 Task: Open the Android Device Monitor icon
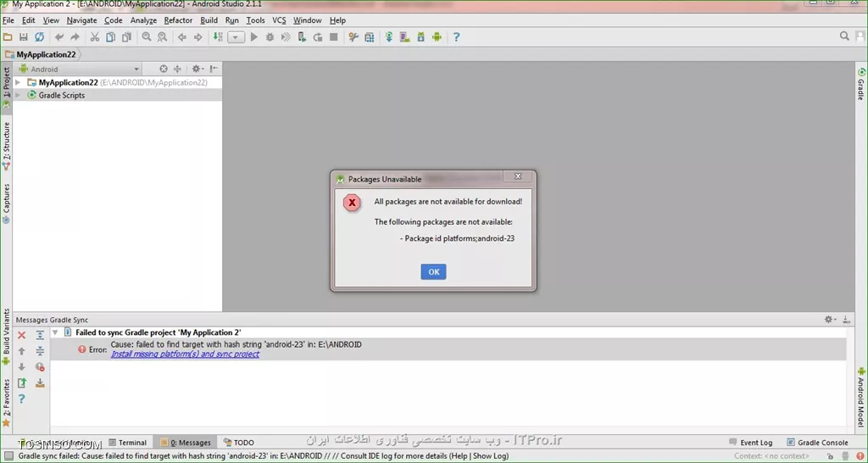pyautogui.click(x=437, y=37)
